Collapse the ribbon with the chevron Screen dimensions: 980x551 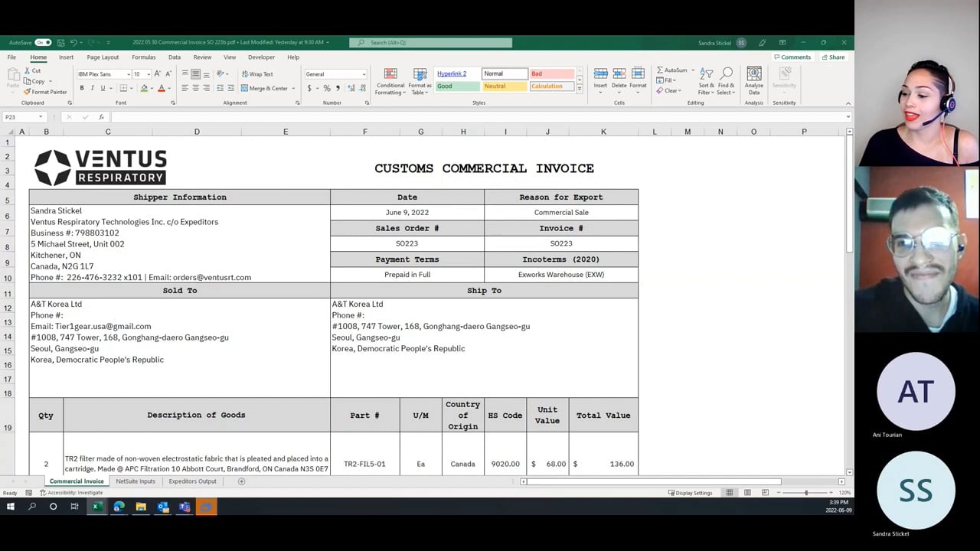tap(848, 103)
